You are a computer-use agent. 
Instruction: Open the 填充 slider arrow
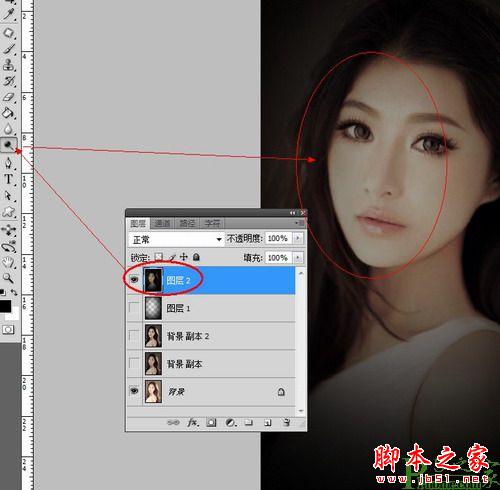(x=298, y=258)
